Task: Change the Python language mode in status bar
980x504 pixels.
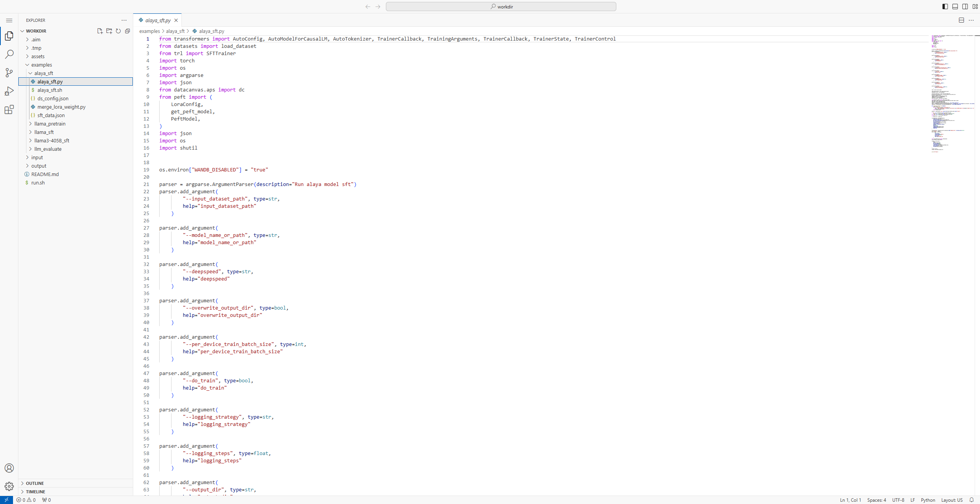Action: 928,500
